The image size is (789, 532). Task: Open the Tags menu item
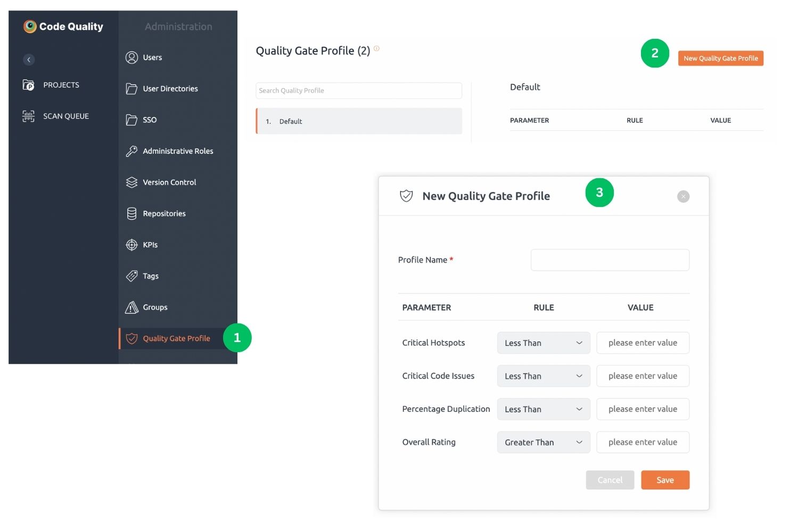[x=151, y=276]
